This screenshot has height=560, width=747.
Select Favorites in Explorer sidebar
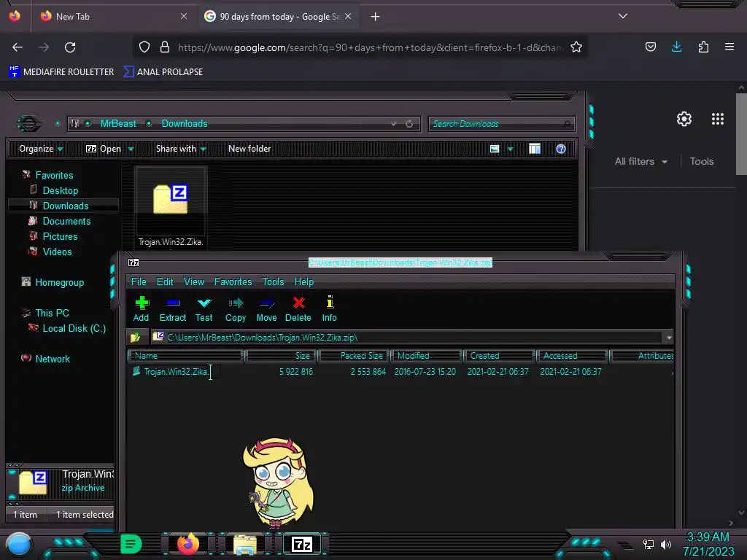[x=54, y=175]
